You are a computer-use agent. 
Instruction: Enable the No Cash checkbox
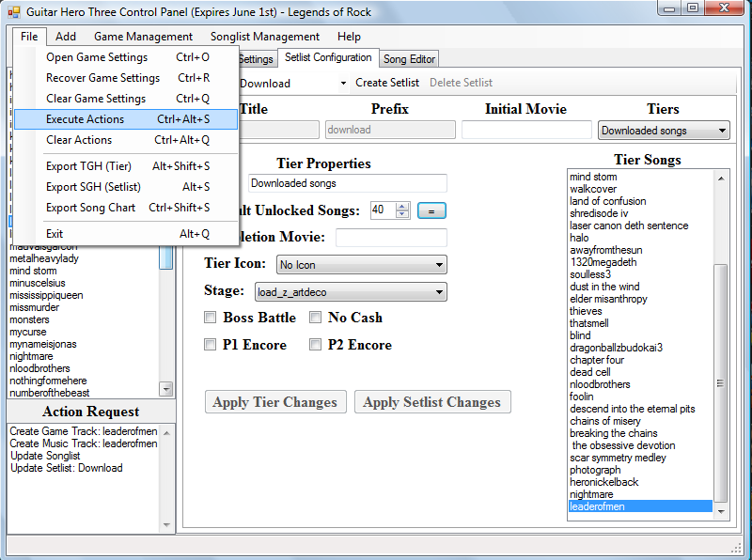point(315,318)
